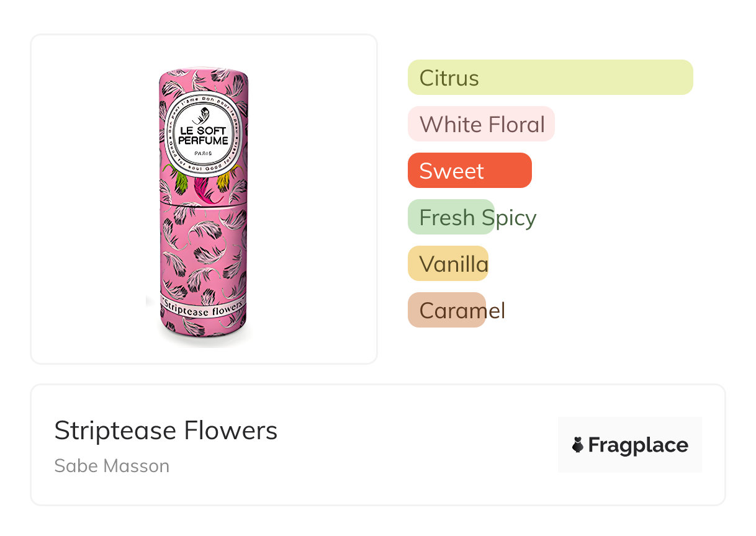
Task: Pick the Vanilla accord bar
Action: point(448,264)
